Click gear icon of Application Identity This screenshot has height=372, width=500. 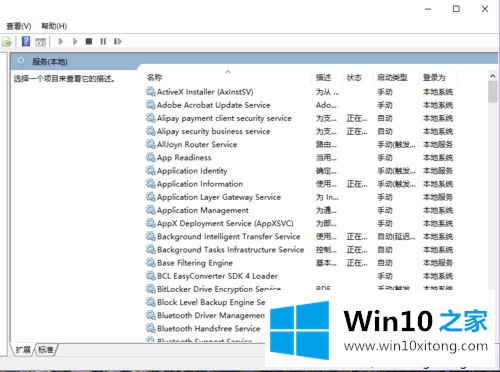(x=151, y=170)
